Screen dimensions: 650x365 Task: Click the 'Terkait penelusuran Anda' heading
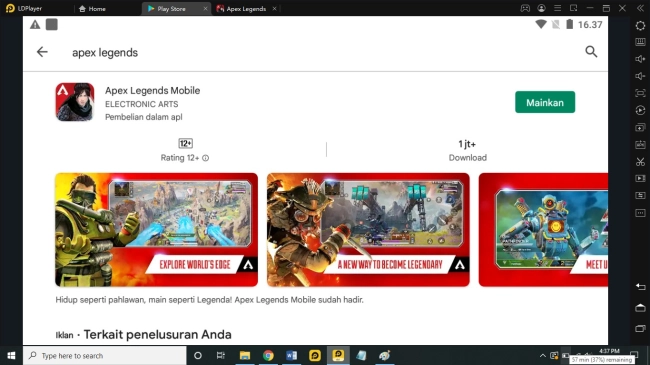click(x=158, y=334)
